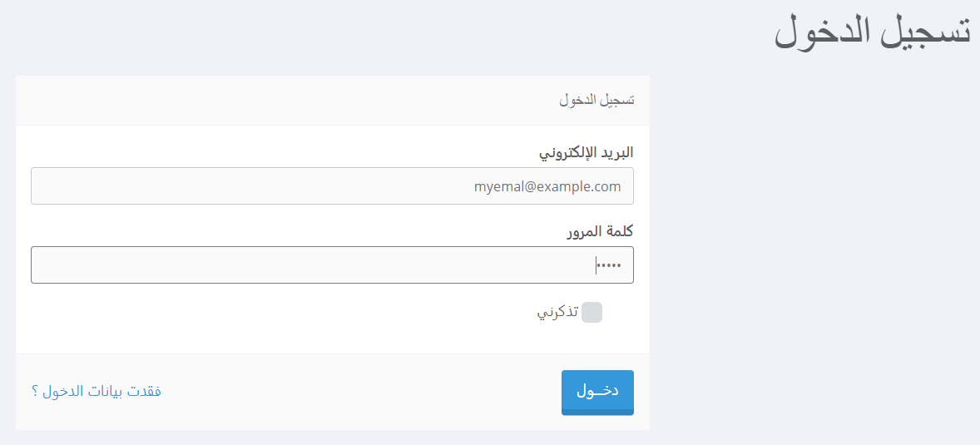This screenshot has height=445, width=980.
Task: Click the question mark after forgot-login link
Action: 35,392
